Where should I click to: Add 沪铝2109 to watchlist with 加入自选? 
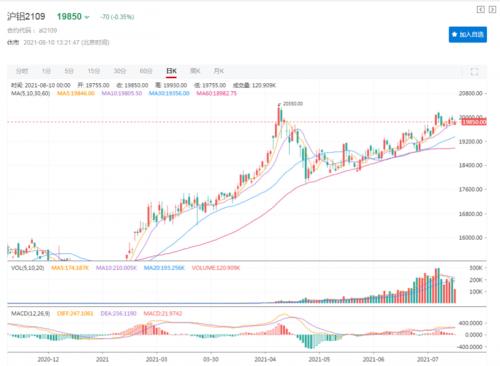pyautogui.click(x=468, y=34)
